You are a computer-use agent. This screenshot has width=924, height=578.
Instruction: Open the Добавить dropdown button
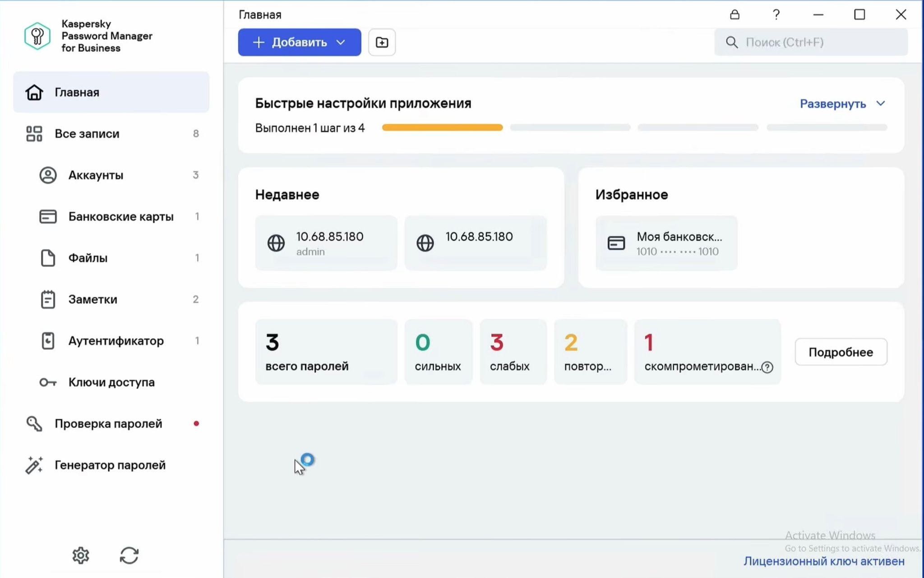tap(300, 42)
